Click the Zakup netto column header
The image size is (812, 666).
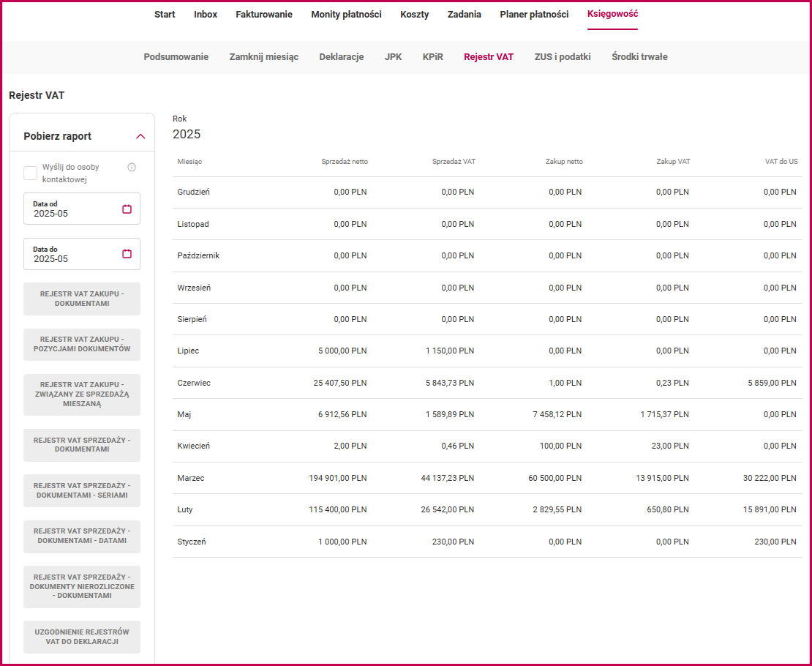(565, 162)
